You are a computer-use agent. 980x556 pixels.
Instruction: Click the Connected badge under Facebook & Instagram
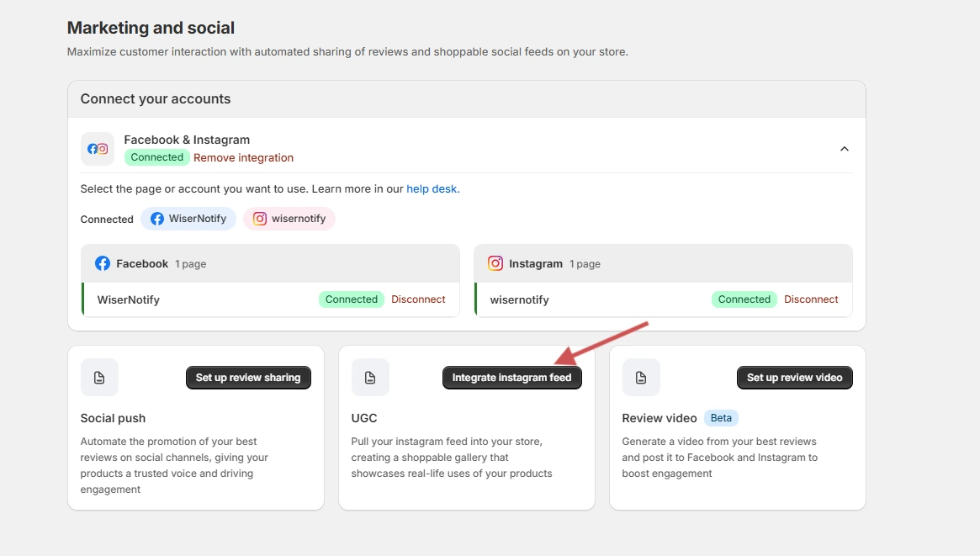point(156,157)
